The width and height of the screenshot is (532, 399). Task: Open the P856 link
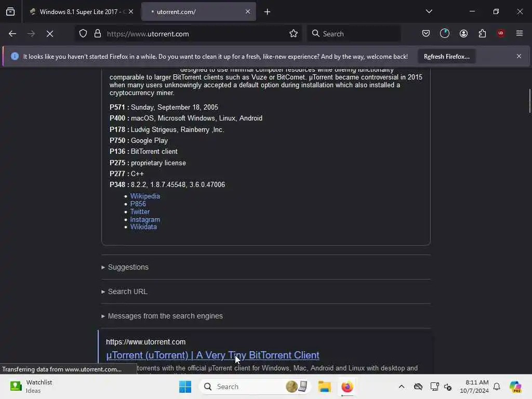(138, 204)
